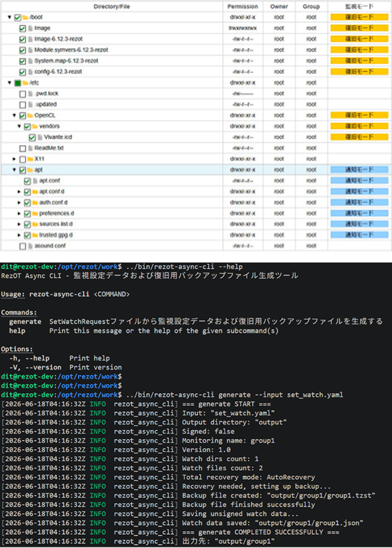The height and width of the screenshot is (548, 392).
Task: Click the preferences.d folder icon
Action: point(35,214)
